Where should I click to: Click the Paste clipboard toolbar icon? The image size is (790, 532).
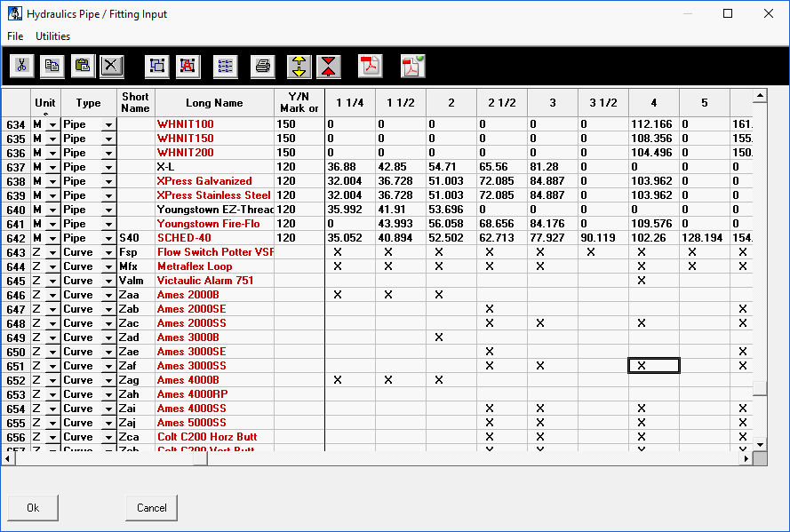coord(83,66)
